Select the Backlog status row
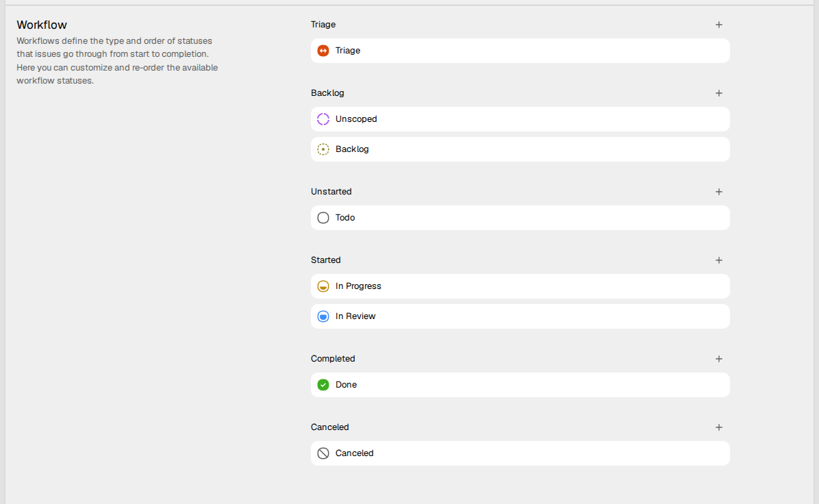This screenshot has width=819, height=504. (520, 149)
